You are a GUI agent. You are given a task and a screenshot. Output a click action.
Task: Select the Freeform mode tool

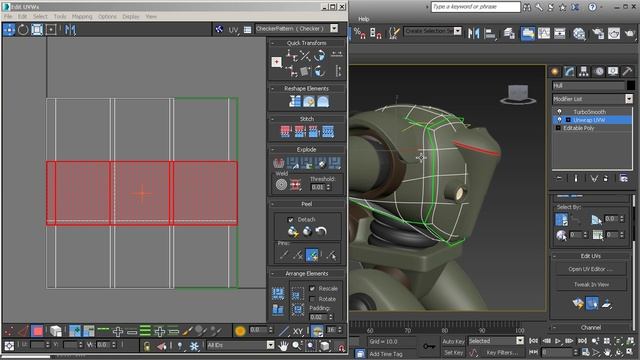(x=51, y=30)
